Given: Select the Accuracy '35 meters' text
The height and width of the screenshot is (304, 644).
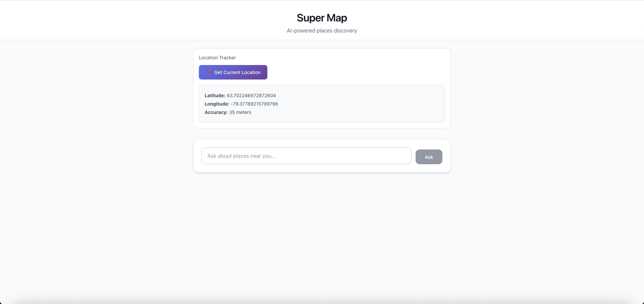Looking at the screenshot, I should click(240, 112).
